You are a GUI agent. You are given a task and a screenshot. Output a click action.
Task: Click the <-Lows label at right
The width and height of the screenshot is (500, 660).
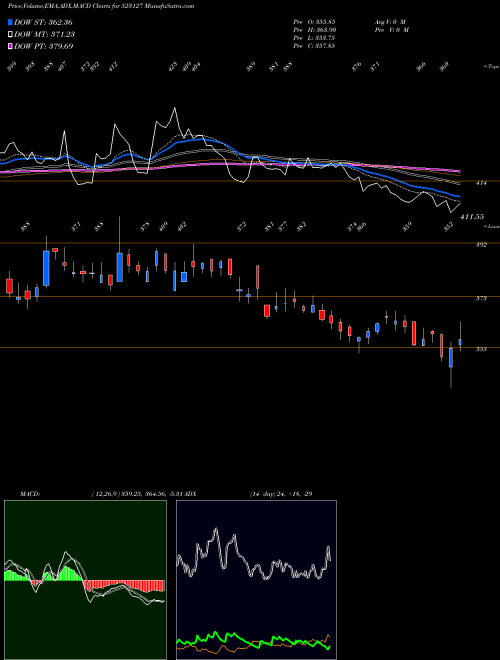click(x=491, y=226)
